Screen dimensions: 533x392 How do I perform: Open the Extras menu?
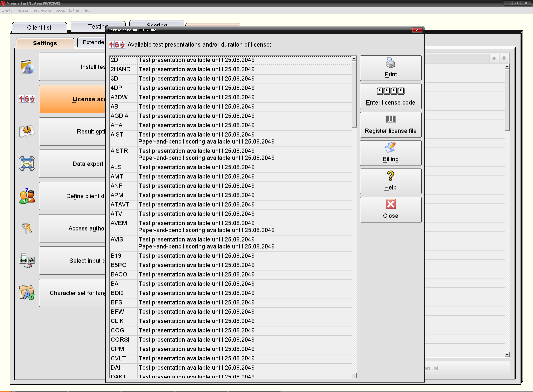[x=74, y=10]
